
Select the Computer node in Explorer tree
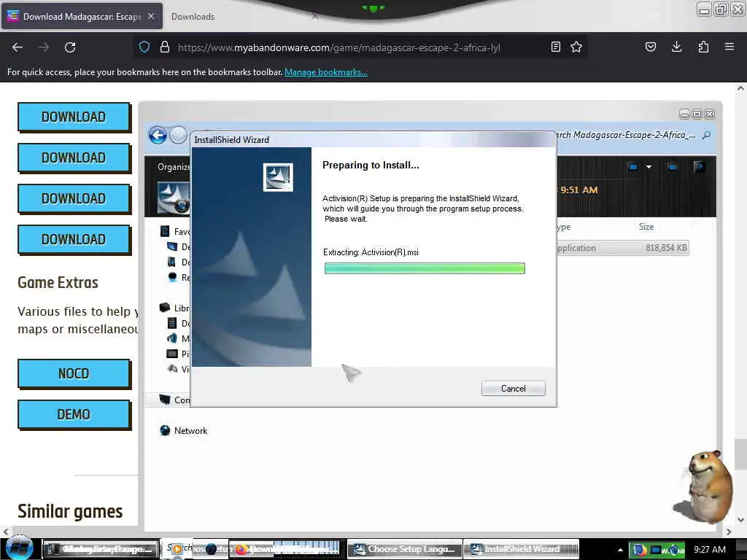tap(174, 400)
